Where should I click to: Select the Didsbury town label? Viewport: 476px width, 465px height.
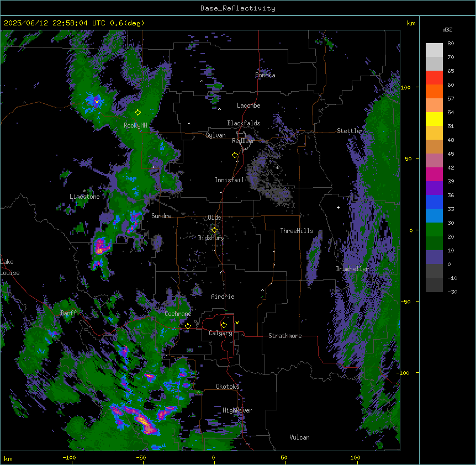[211, 238]
